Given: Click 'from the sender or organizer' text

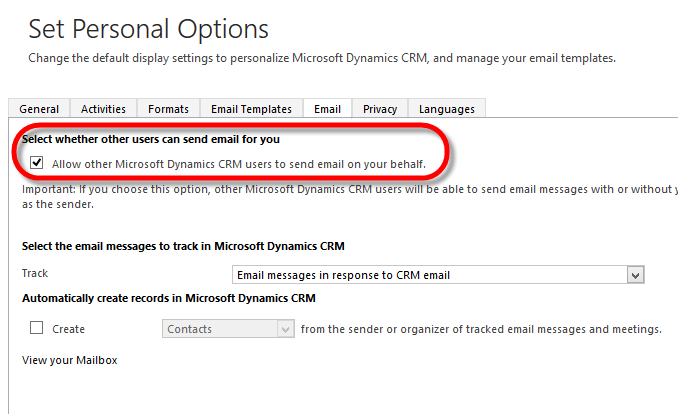Looking at the screenshot, I should coord(481,329).
